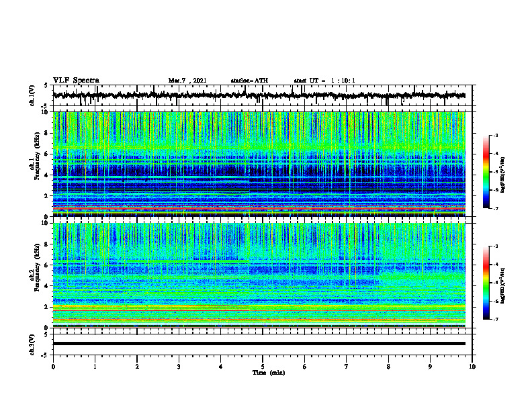Click the ch.1 spectrogram plot area
Viewport: 532px width, 411px height.
[x=259, y=164]
